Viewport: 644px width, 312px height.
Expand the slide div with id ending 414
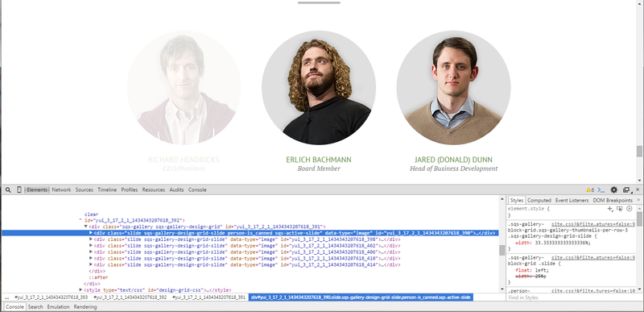[x=91, y=264]
